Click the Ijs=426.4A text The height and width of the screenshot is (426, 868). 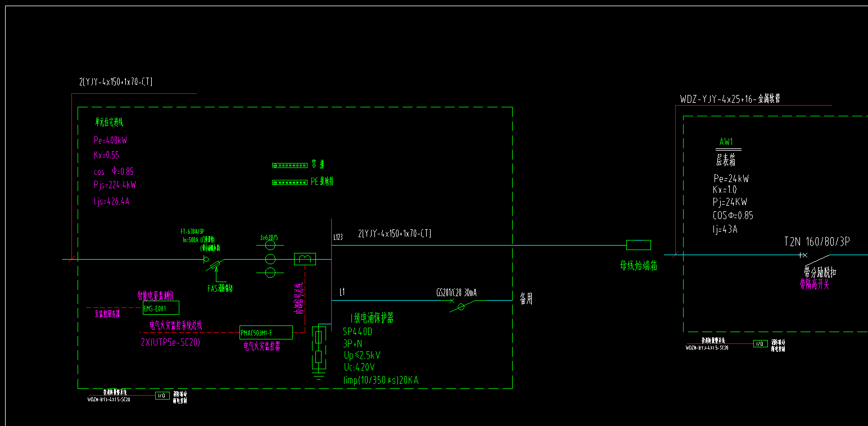111,201
